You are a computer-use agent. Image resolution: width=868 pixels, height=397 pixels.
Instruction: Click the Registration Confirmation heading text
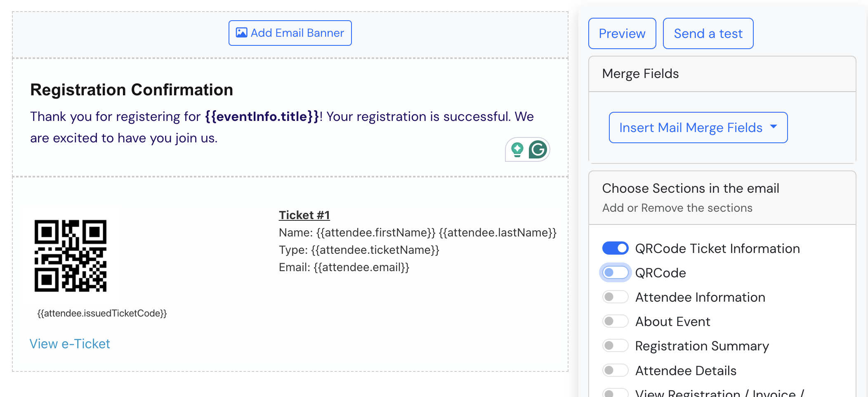(132, 90)
